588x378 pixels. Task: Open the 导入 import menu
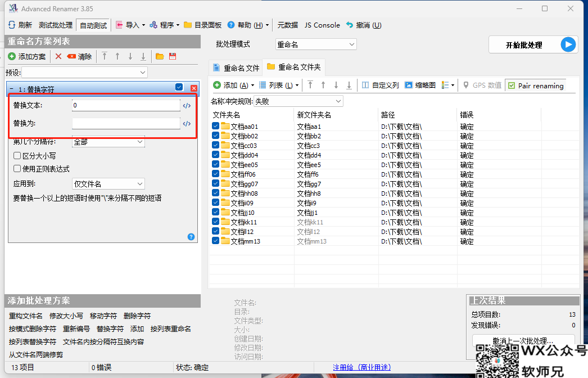130,25
